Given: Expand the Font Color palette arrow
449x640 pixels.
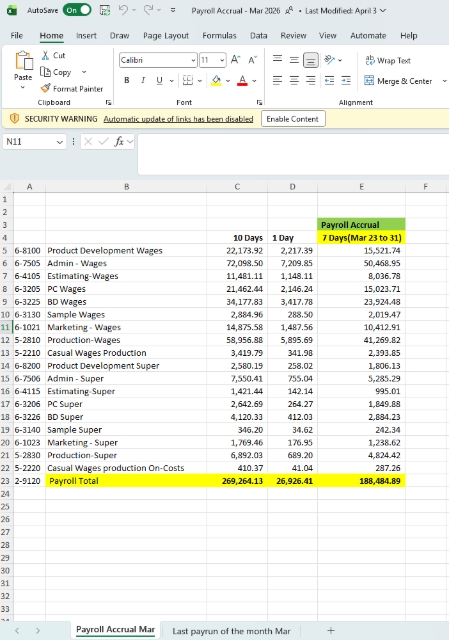Looking at the screenshot, I should pos(254,81).
